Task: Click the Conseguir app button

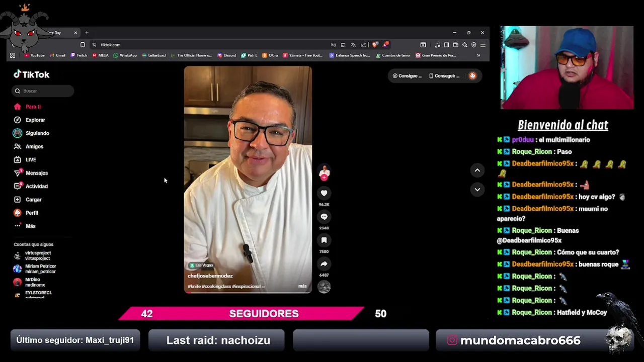Action: pyautogui.click(x=444, y=76)
